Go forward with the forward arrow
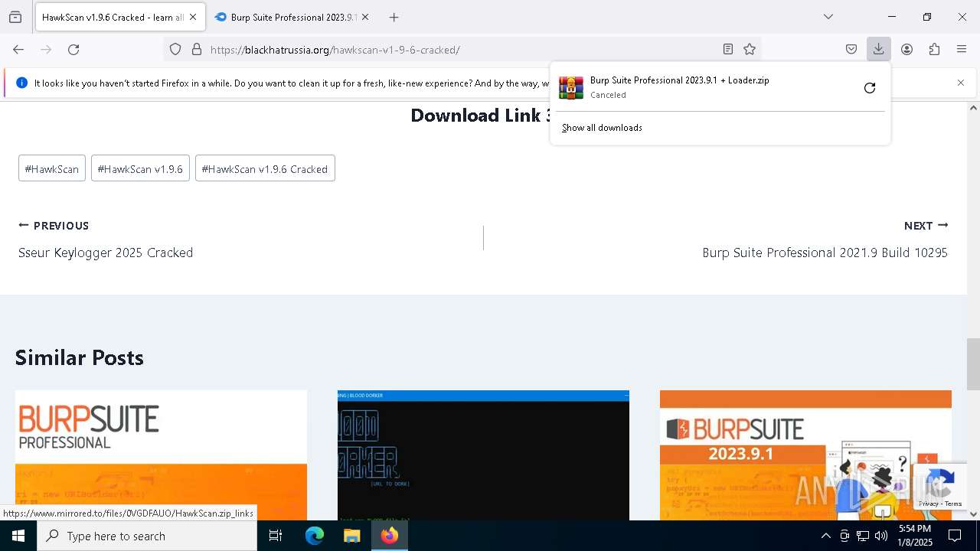The width and height of the screenshot is (980, 551). [46, 50]
